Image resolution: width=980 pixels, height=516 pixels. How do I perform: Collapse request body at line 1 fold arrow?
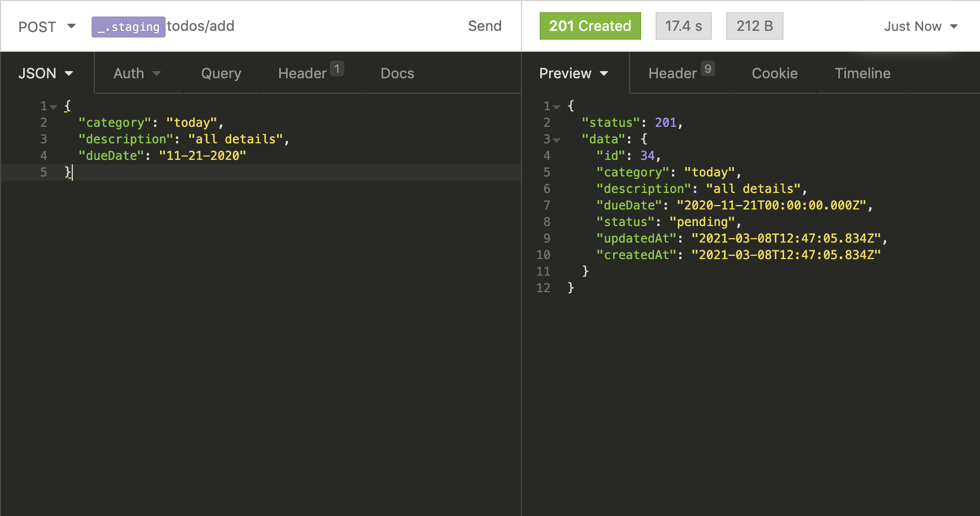(x=53, y=107)
